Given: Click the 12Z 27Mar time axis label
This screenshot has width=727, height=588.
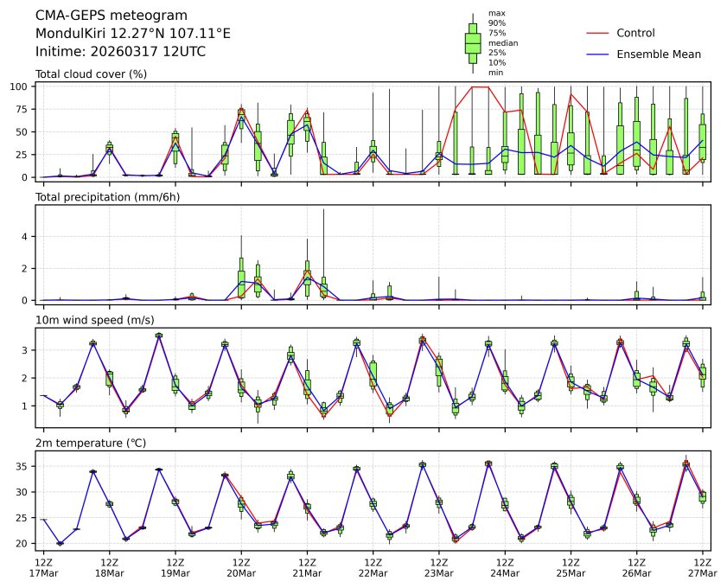Looking at the screenshot, I should click(x=701, y=567).
